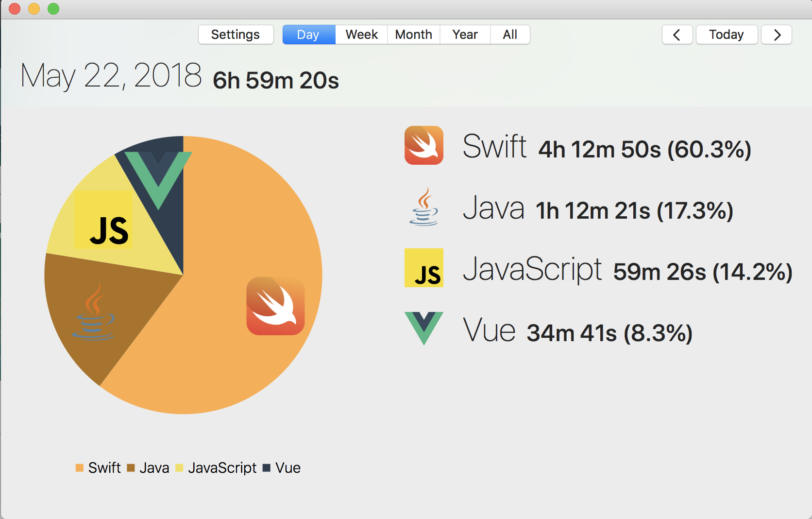Go to previous day with left arrow
This screenshot has width=812, height=519.
(x=677, y=35)
